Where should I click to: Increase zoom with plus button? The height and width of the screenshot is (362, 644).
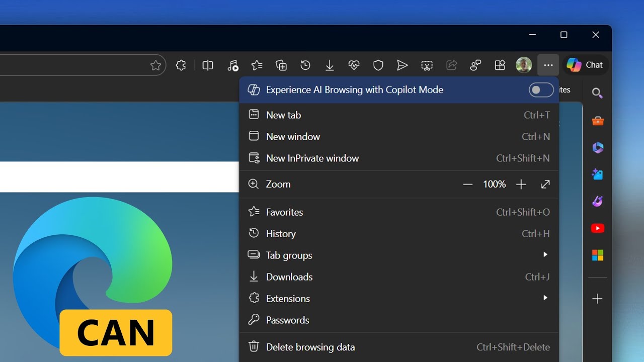pos(521,185)
